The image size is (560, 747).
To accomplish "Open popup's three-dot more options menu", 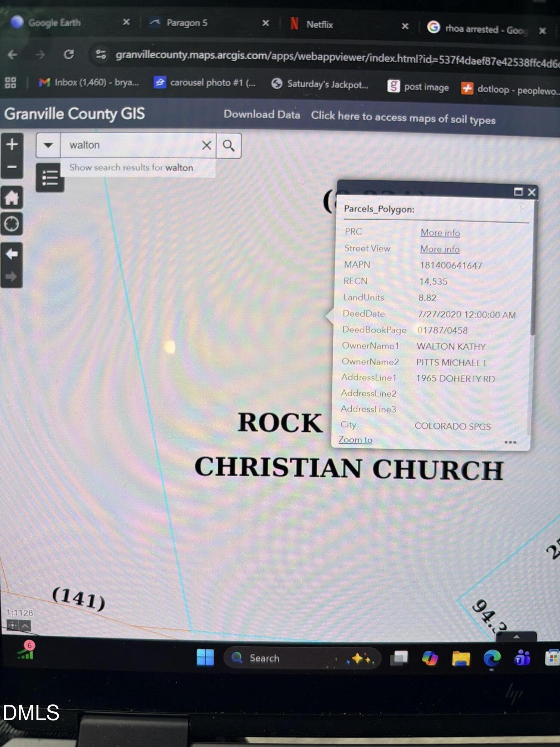I will click(x=510, y=442).
